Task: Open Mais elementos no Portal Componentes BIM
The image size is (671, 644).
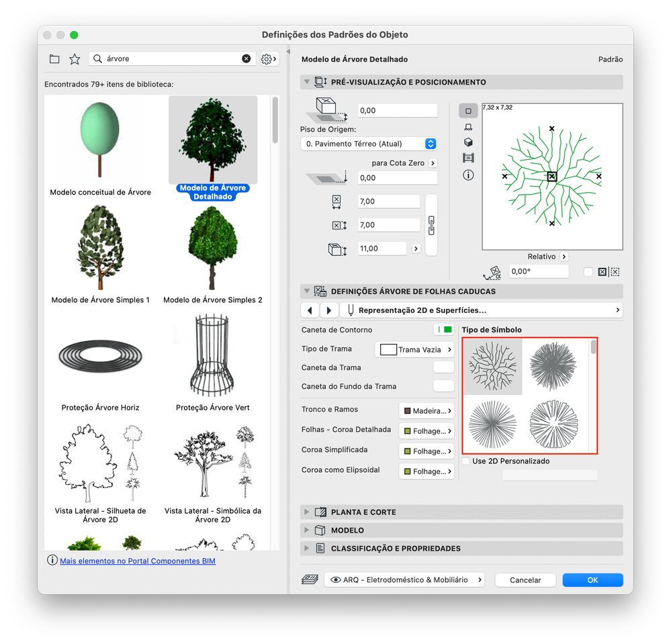Action: click(138, 561)
